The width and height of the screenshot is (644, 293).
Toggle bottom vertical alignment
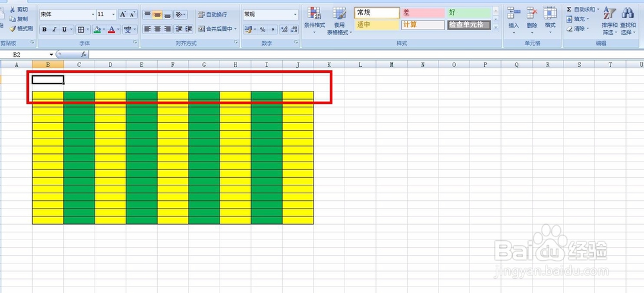point(167,14)
